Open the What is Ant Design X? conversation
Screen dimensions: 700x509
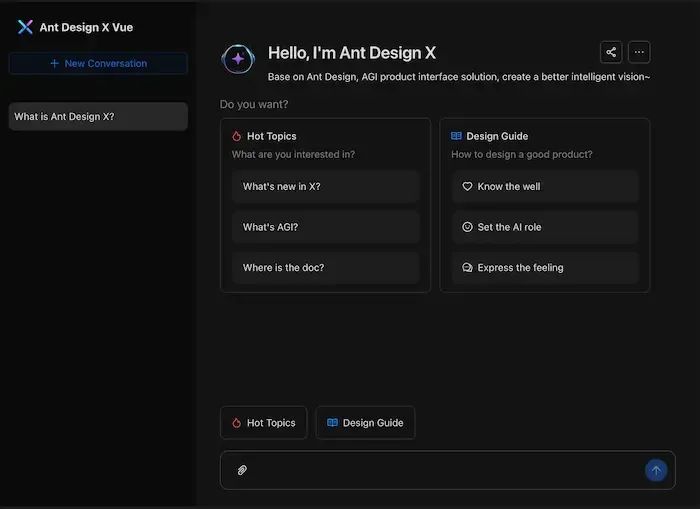pos(98,117)
